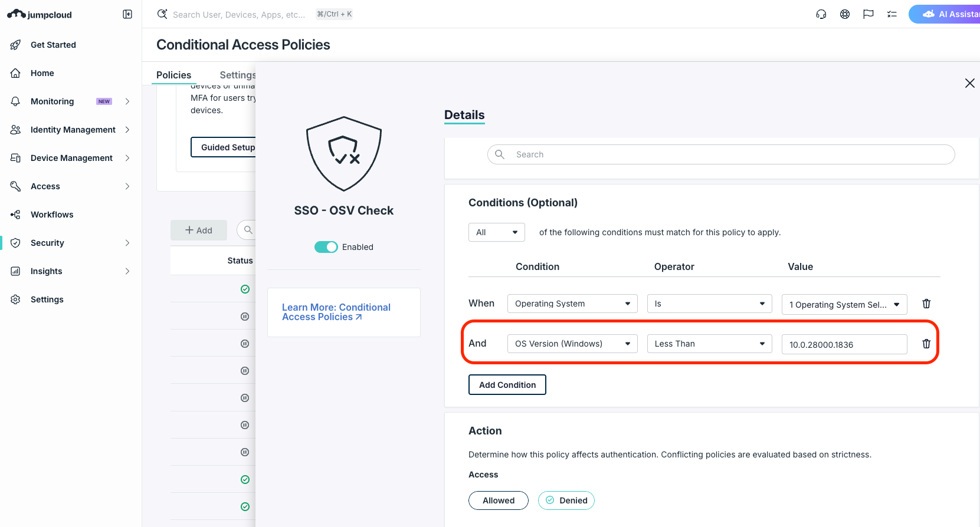Select Allowed access option

pyautogui.click(x=499, y=500)
